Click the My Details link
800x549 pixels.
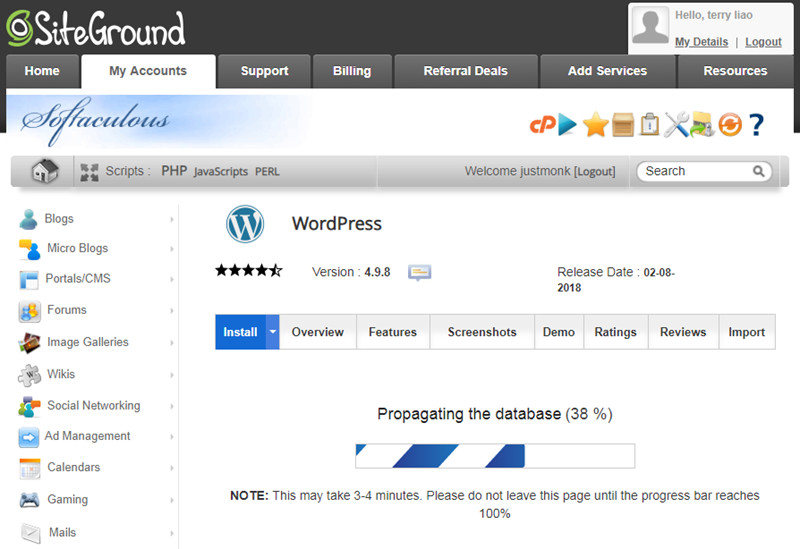point(702,42)
